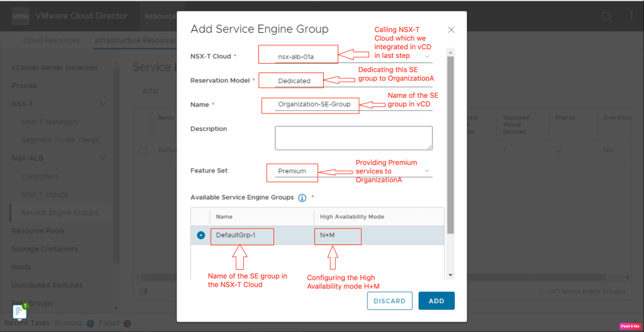The width and height of the screenshot is (644, 332).
Task: Open the Feature Set dropdown
Action: [427, 171]
